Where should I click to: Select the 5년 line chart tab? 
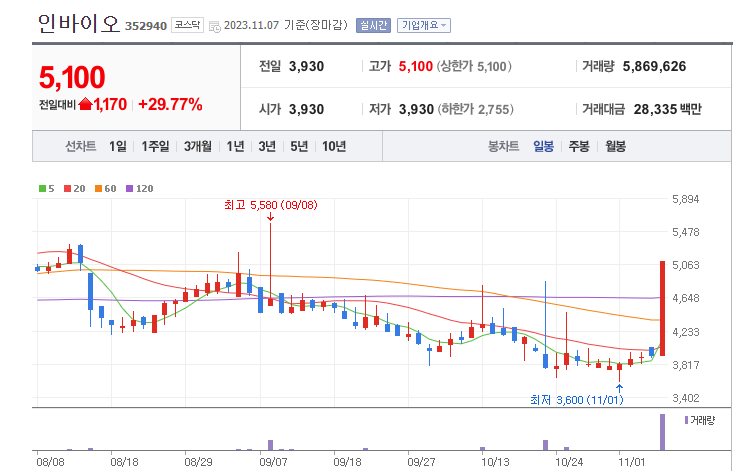(x=299, y=146)
